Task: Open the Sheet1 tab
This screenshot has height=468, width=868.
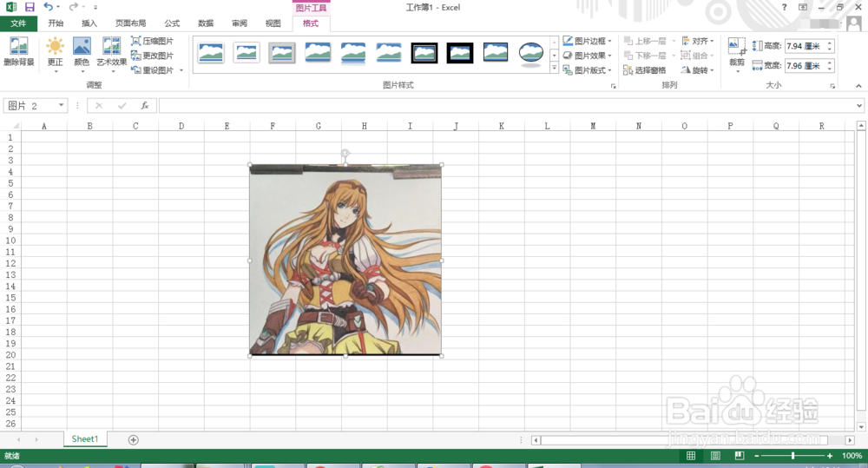Action: coord(85,438)
